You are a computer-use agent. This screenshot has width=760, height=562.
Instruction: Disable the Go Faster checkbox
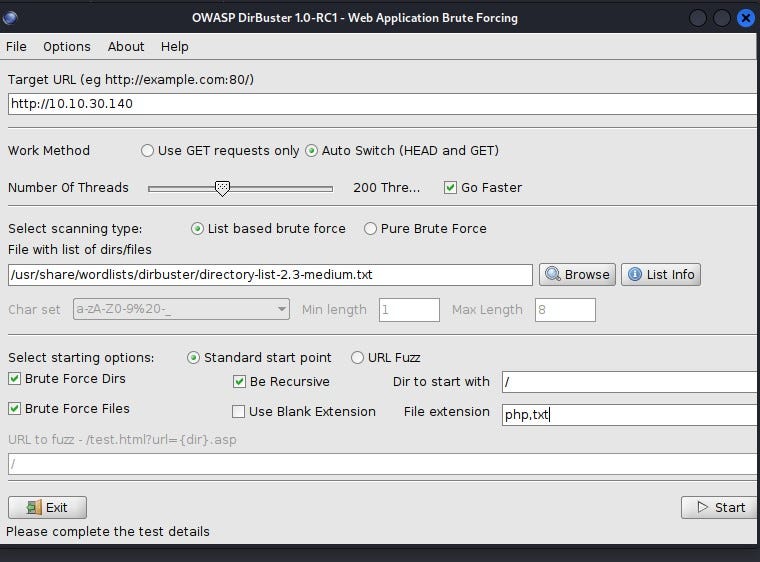click(451, 188)
